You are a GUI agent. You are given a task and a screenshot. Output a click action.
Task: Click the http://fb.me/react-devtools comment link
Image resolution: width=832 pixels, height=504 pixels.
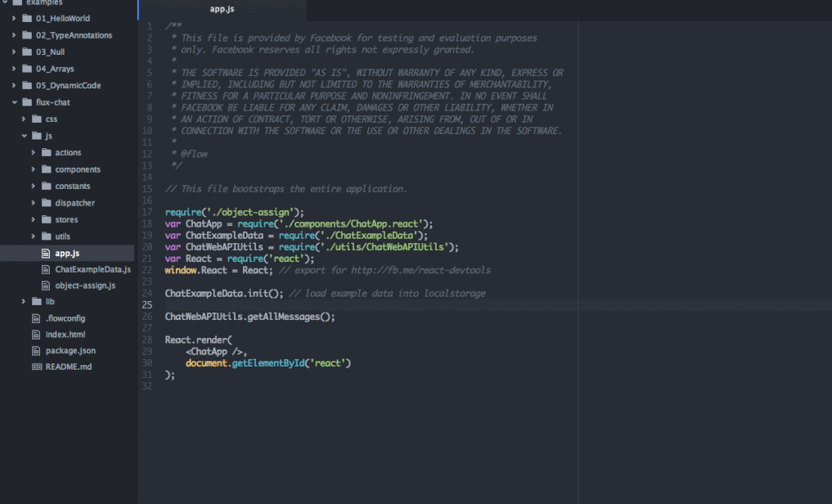(x=420, y=271)
